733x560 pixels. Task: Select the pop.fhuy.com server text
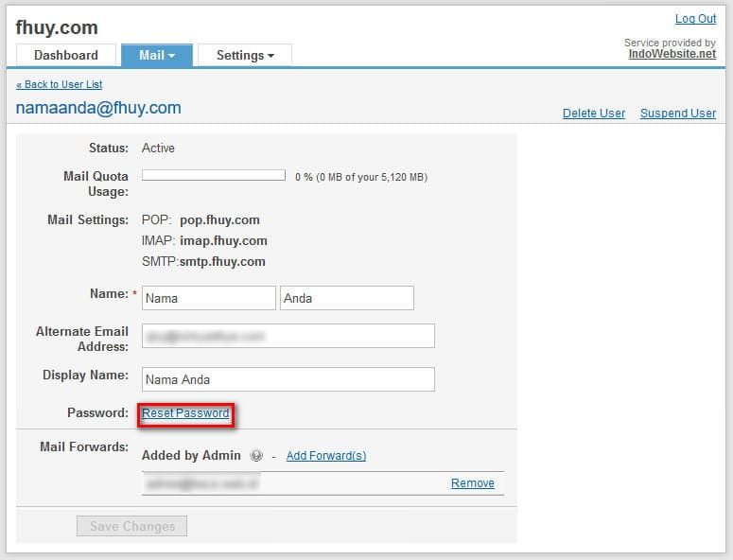coord(219,220)
